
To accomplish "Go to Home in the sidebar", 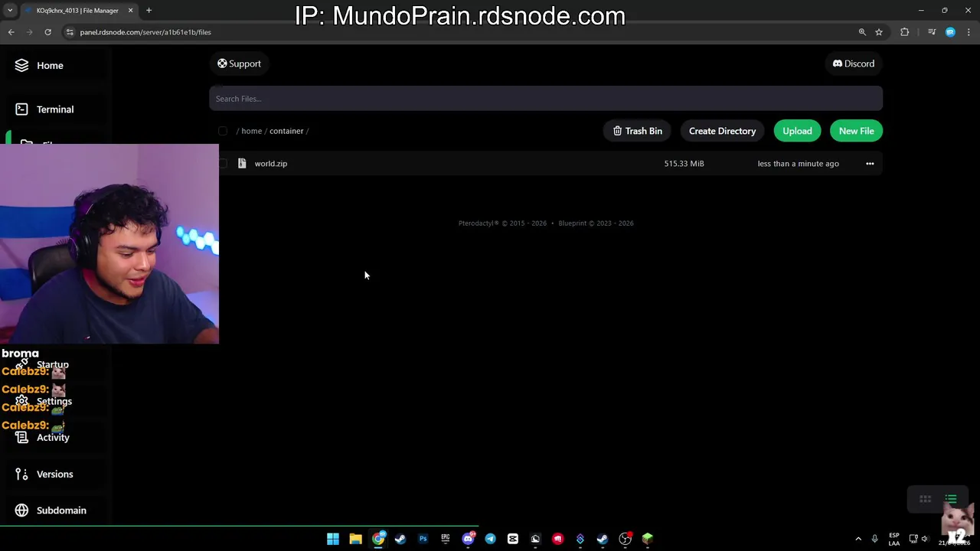I will pos(50,66).
